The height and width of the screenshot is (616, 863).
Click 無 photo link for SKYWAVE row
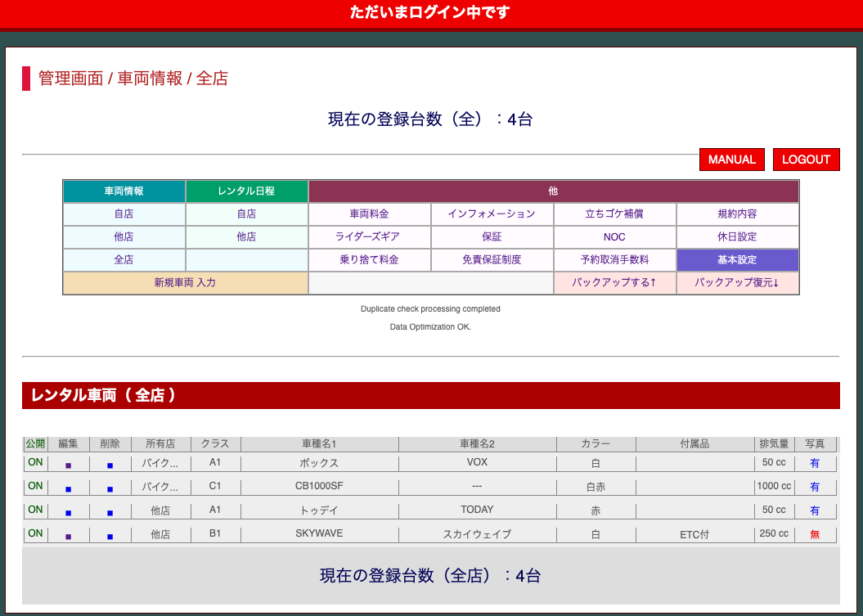[x=815, y=534]
